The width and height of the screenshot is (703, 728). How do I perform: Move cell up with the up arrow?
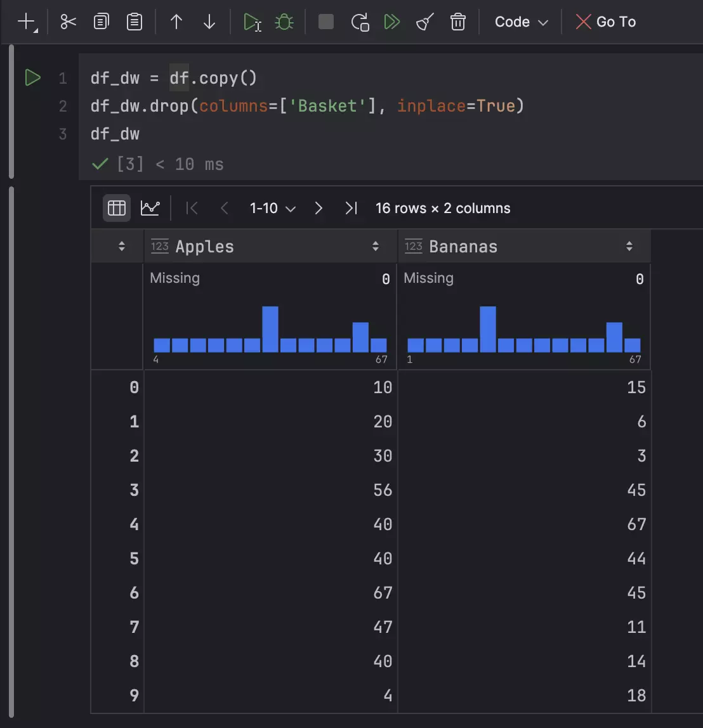(176, 22)
